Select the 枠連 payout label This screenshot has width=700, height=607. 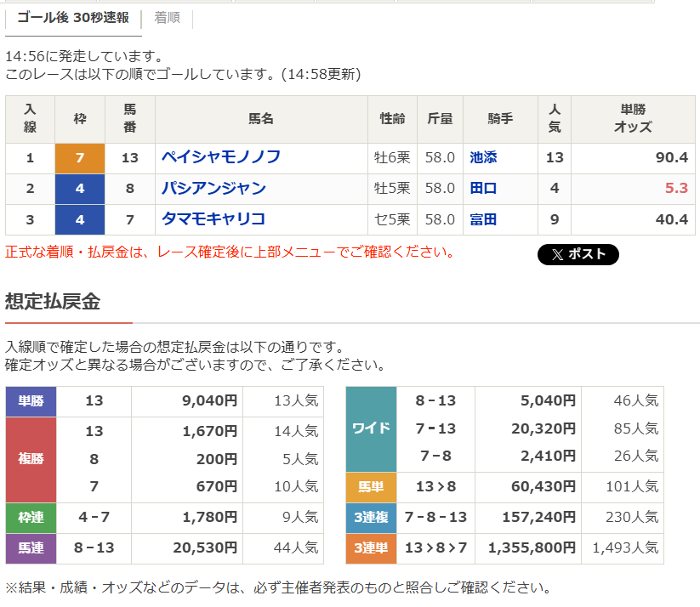31,518
